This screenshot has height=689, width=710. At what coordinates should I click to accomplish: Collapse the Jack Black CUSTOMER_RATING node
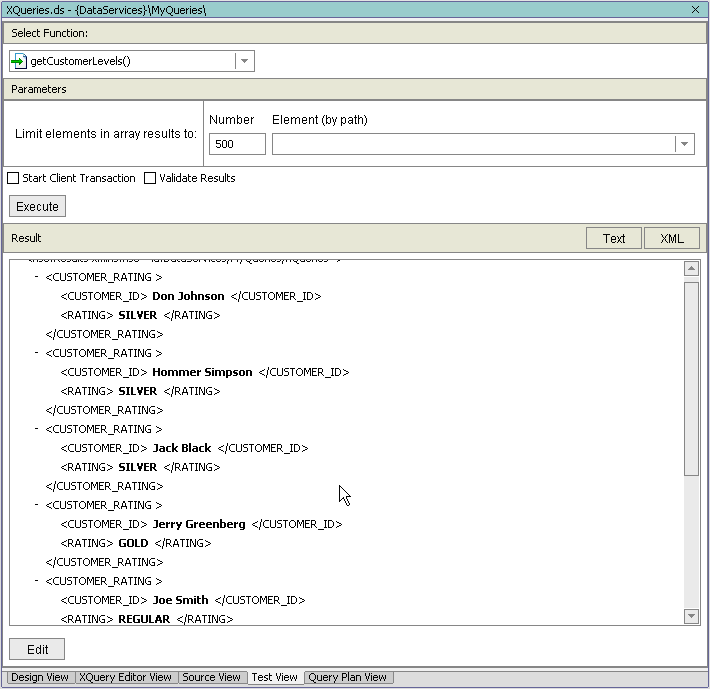(37, 428)
